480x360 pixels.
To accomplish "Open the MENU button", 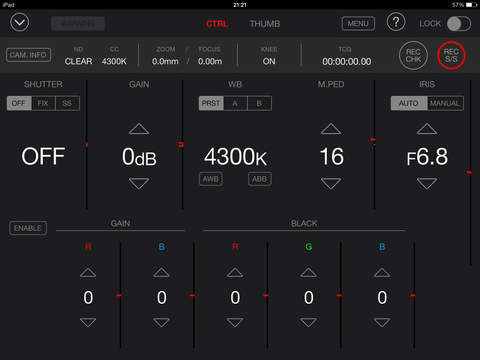I will (x=358, y=24).
